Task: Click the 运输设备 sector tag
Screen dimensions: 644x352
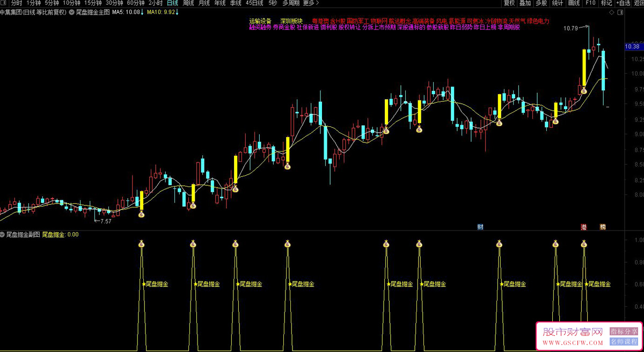Action: tap(260, 21)
